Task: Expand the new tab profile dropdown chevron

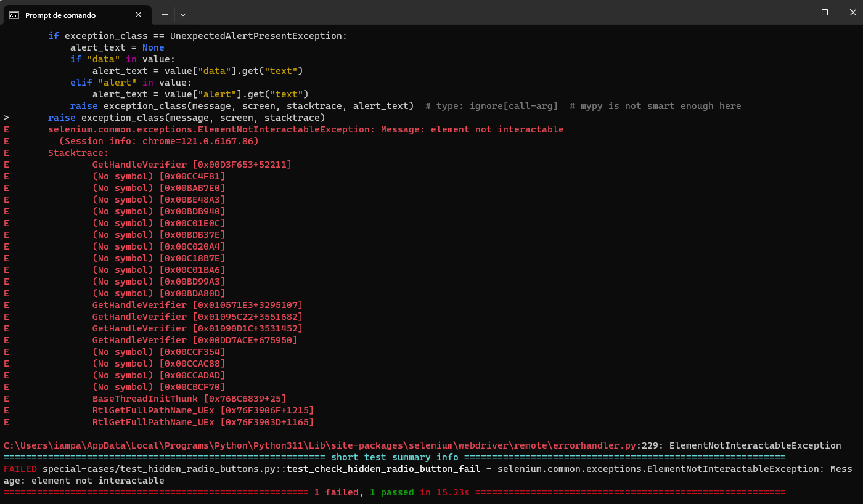Action: click(183, 14)
